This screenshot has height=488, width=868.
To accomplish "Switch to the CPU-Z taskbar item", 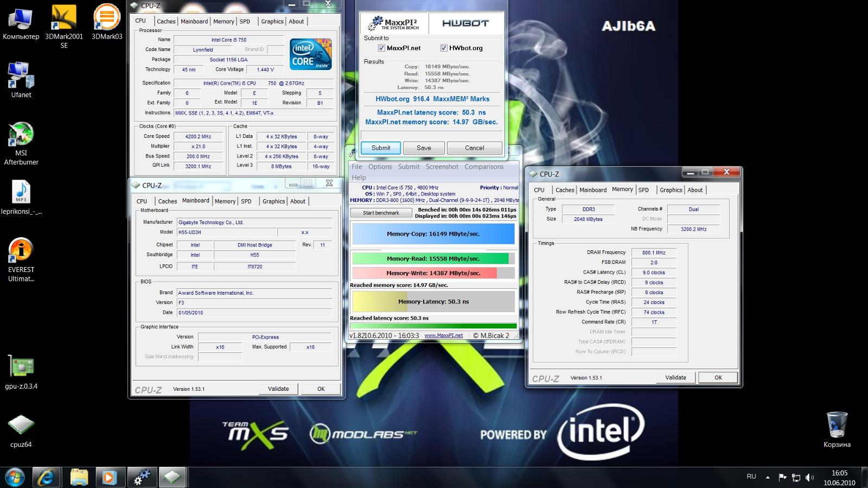I will 172,478.
